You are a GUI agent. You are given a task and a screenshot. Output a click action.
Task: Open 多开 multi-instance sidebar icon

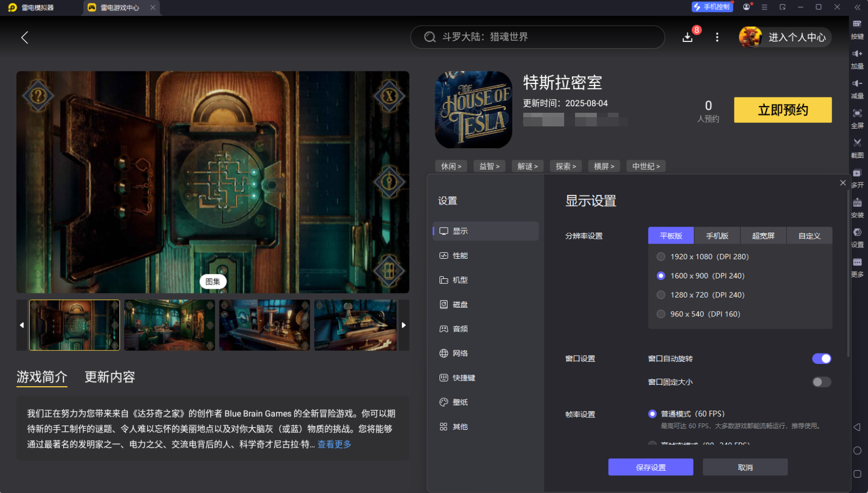(857, 178)
